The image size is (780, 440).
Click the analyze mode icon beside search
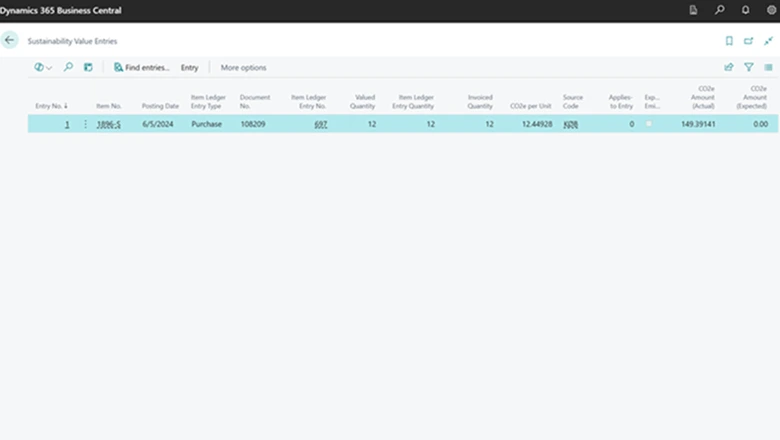88,67
